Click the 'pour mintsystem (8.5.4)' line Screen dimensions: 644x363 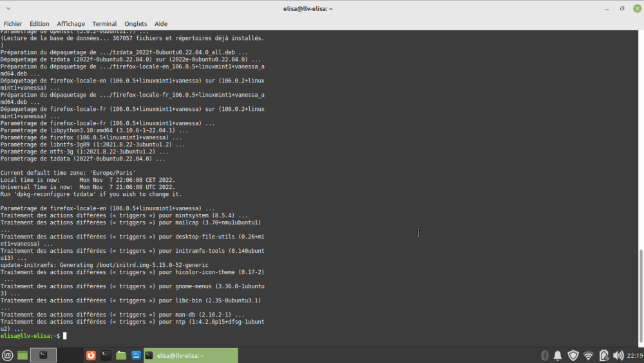[x=124, y=215]
